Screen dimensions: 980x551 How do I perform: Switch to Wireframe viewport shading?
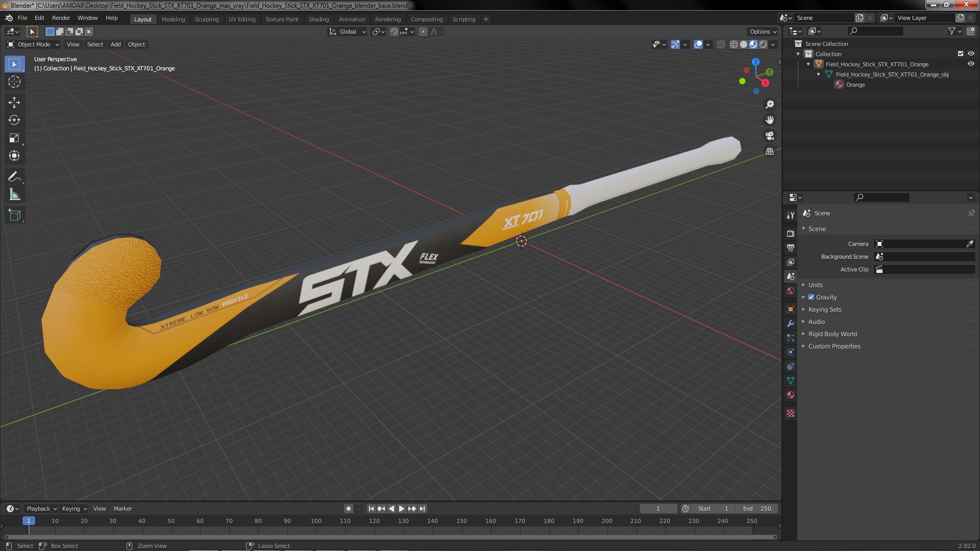(734, 44)
